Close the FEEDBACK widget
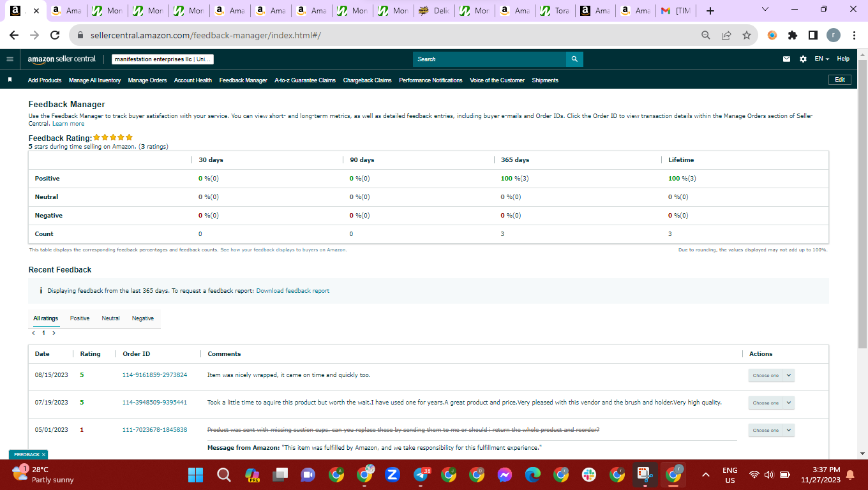Viewport: 868px width, 490px height. click(x=43, y=454)
